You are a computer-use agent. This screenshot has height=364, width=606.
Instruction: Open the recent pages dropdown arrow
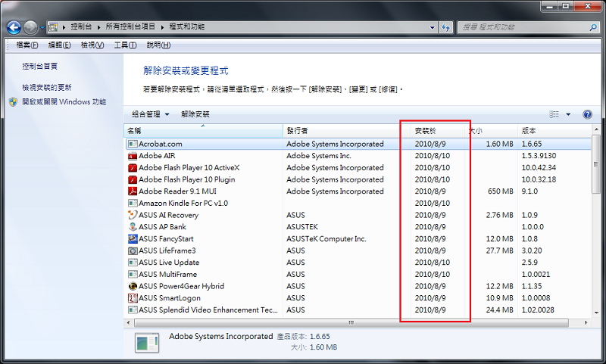coord(42,28)
